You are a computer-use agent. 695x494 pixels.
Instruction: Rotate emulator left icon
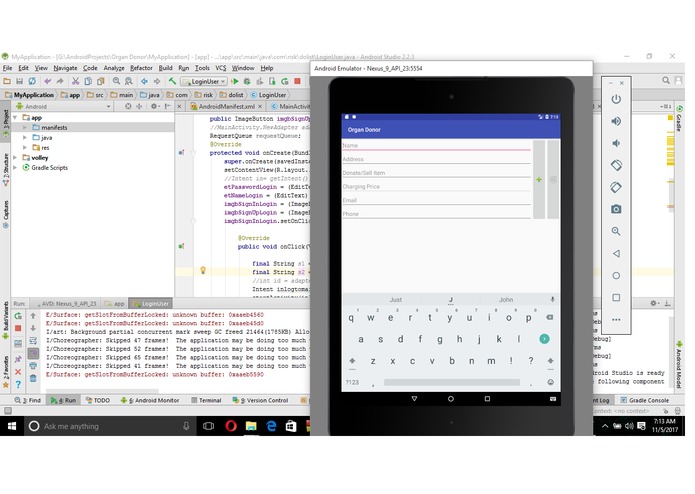[616, 165]
